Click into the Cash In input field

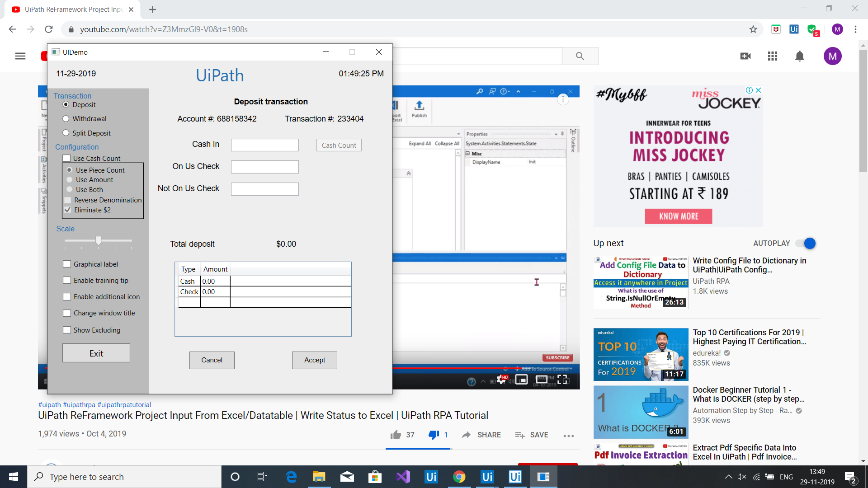point(265,145)
